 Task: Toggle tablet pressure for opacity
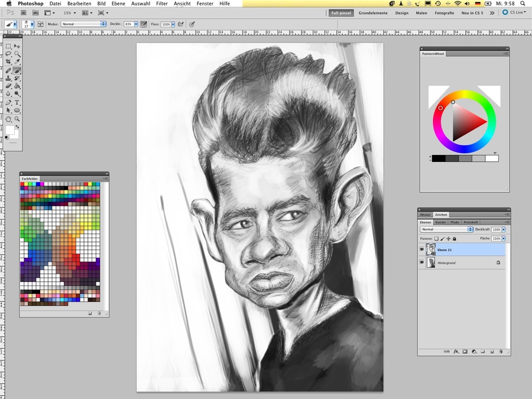tap(144, 24)
